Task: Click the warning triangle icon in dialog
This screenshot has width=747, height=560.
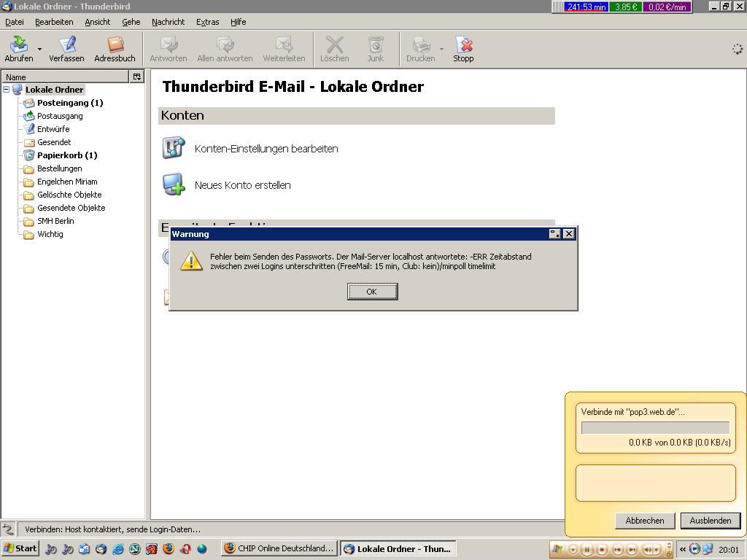Action: pyautogui.click(x=192, y=261)
